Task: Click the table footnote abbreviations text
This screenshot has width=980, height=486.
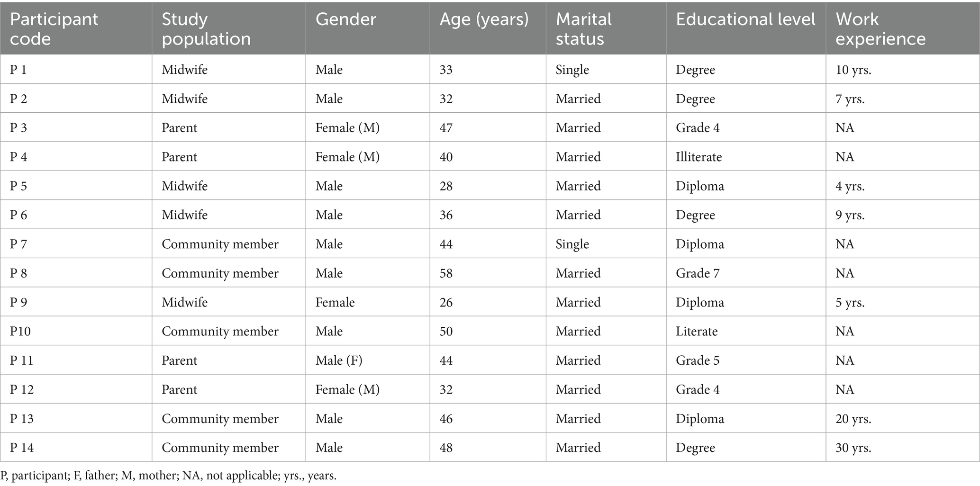Action: 169,476
